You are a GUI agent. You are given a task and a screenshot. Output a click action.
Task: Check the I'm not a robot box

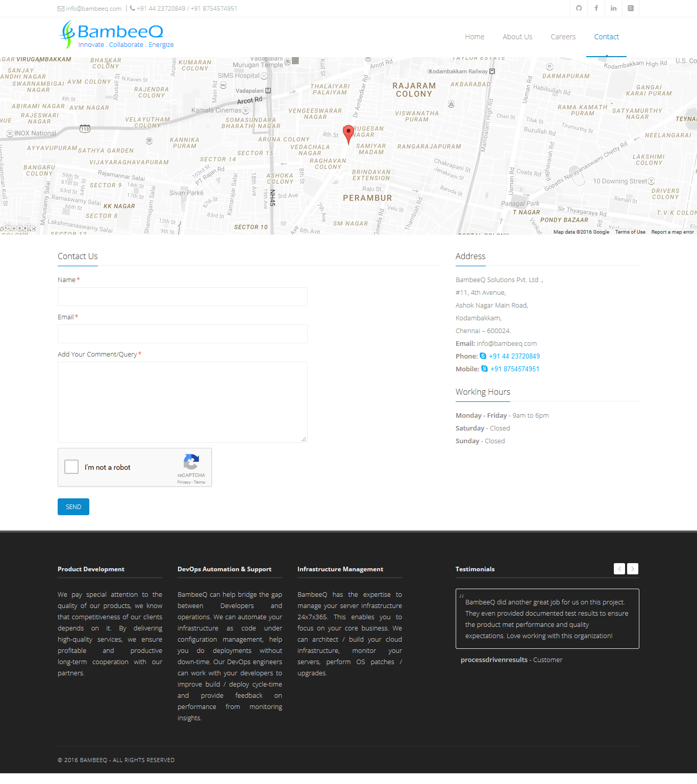point(71,467)
